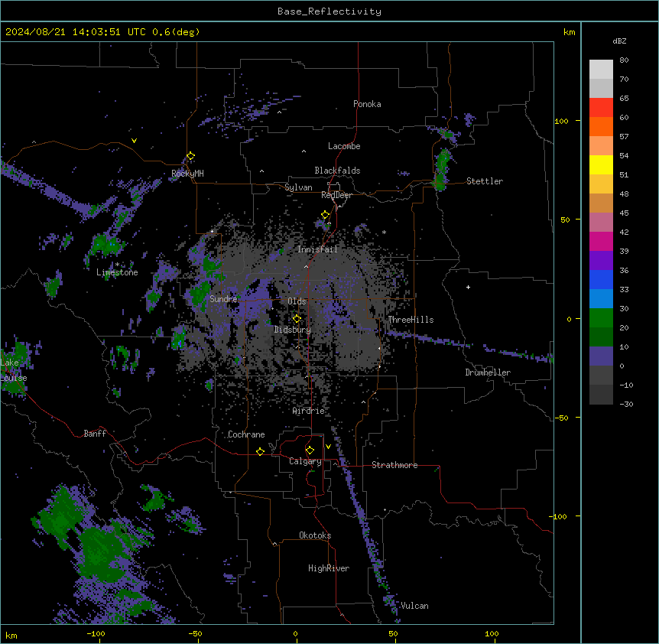Select the Blackfalds label

[x=337, y=171]
